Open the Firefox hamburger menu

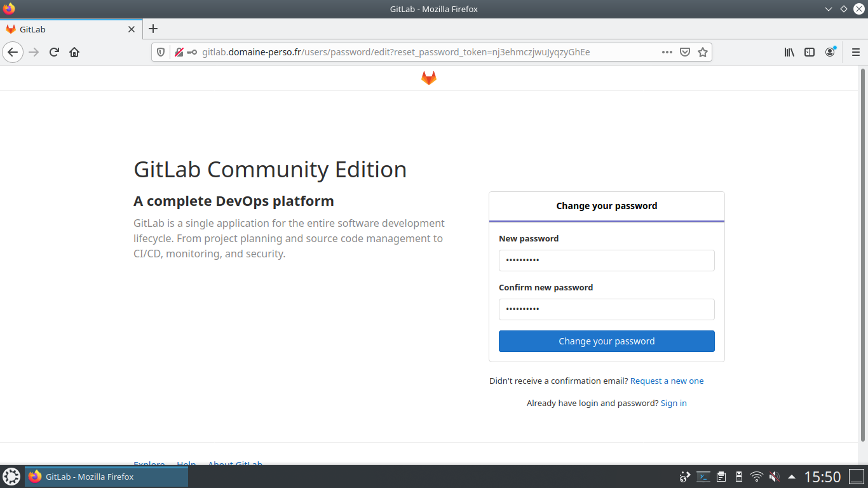[855, 52]
